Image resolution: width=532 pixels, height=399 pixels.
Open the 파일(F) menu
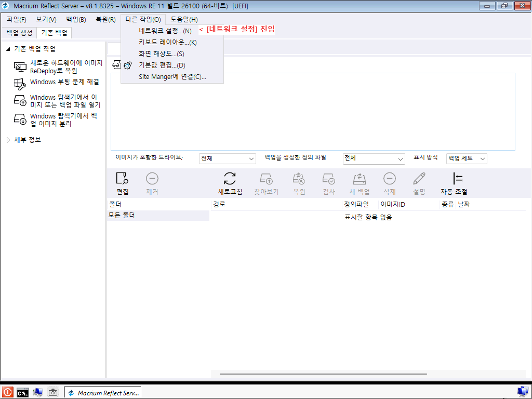click(x=17, y=19)
